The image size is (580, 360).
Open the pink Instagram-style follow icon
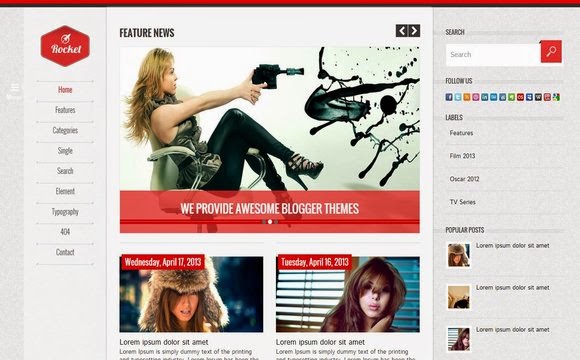pos(476,97)
